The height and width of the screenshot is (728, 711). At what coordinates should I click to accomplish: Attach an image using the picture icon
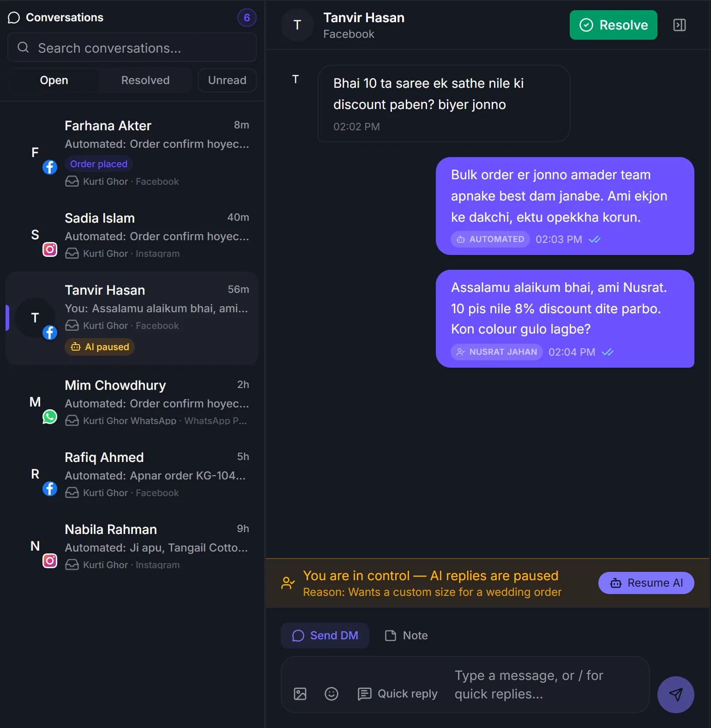[300, 694]
